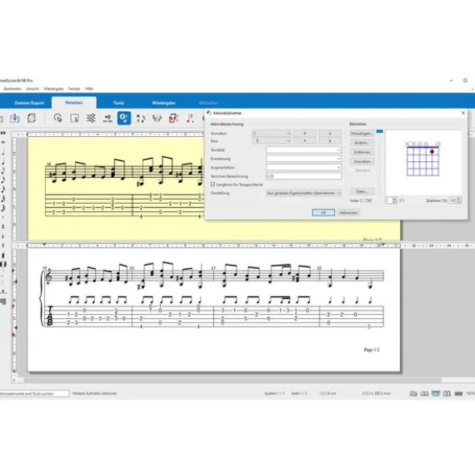Click the Akkordbibliothek dialog title icon
This screenshot has height=476, width=475.
coord(209,113)
